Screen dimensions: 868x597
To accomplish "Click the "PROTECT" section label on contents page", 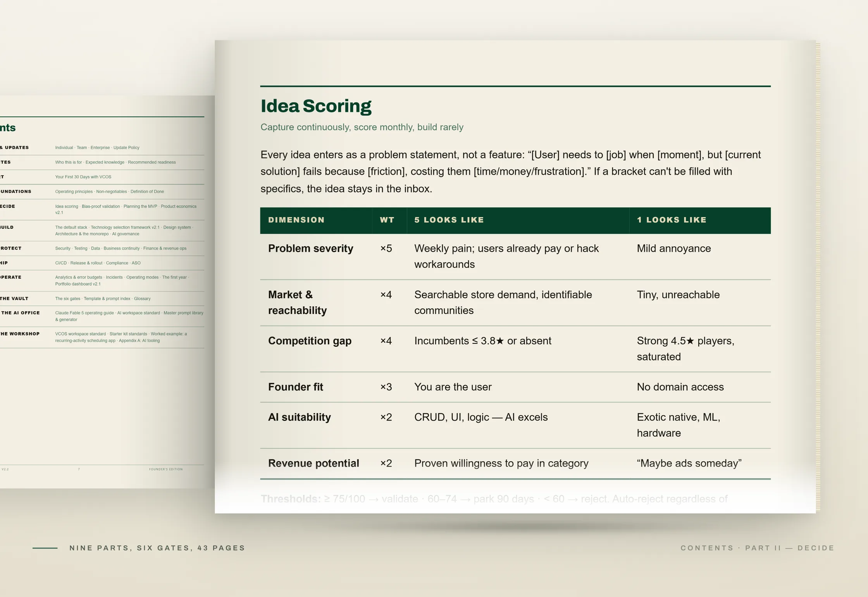I will (11, 248).
